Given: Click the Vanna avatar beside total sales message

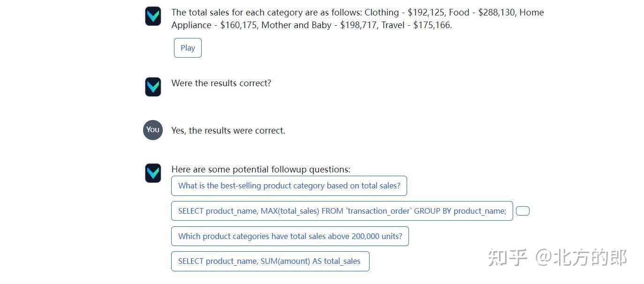Looking at the screenshot, I should [153, 16].
